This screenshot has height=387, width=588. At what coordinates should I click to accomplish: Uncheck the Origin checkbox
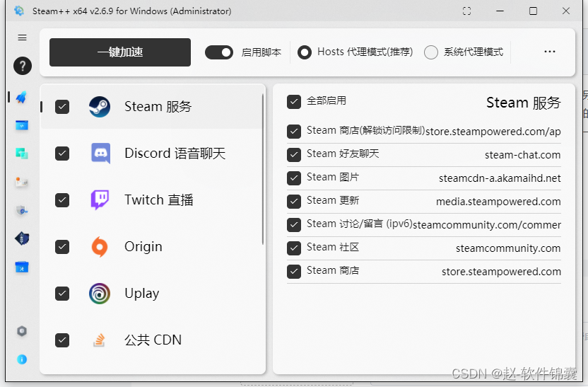62,247
